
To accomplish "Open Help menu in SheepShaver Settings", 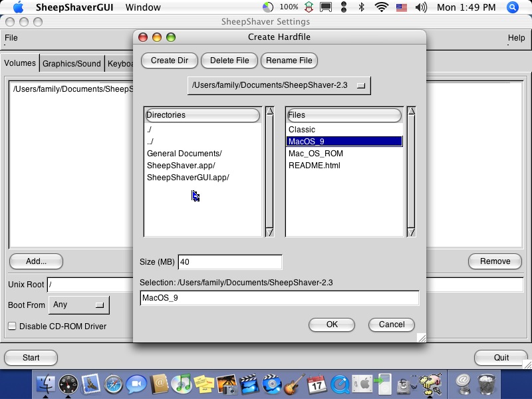I will [516, 38].
